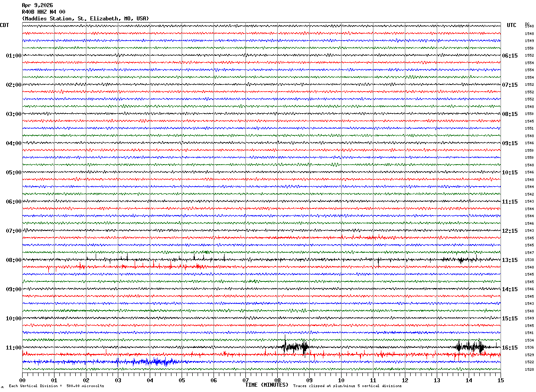Click minute 02 on the time axis
536x392 pixels.
(86, 380)
